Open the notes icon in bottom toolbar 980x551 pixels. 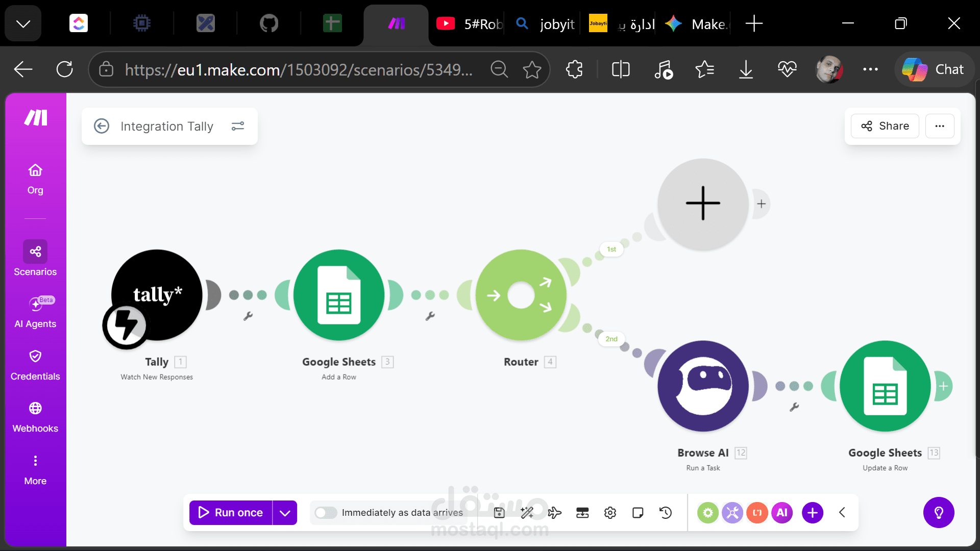click(638, 513)
